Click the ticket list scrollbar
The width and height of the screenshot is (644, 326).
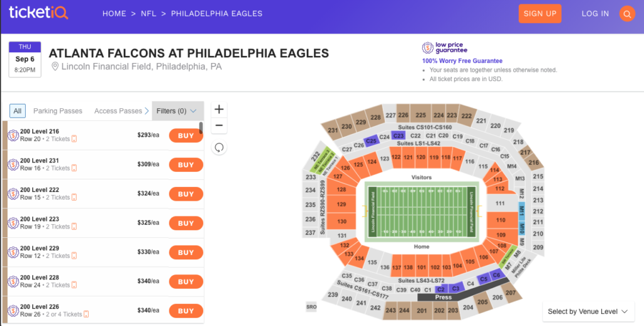(201, 128)
